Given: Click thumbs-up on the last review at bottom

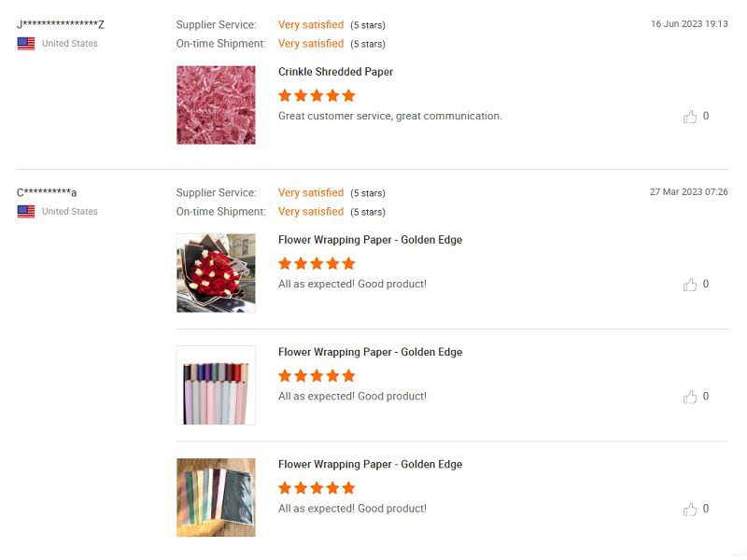Looking at the screenshot, I should 690,509.
